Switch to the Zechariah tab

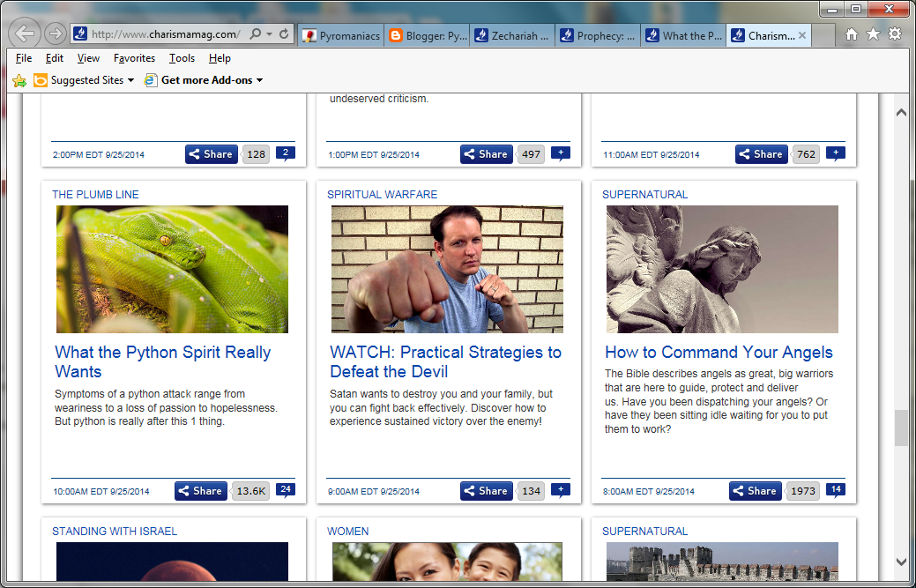[x=512, y=35]
